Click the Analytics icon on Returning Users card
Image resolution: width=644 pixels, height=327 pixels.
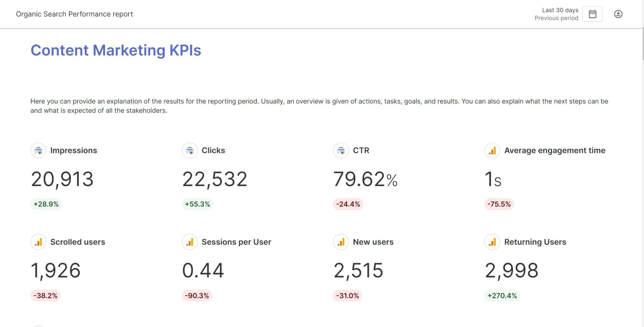click(x=492, y=242)
